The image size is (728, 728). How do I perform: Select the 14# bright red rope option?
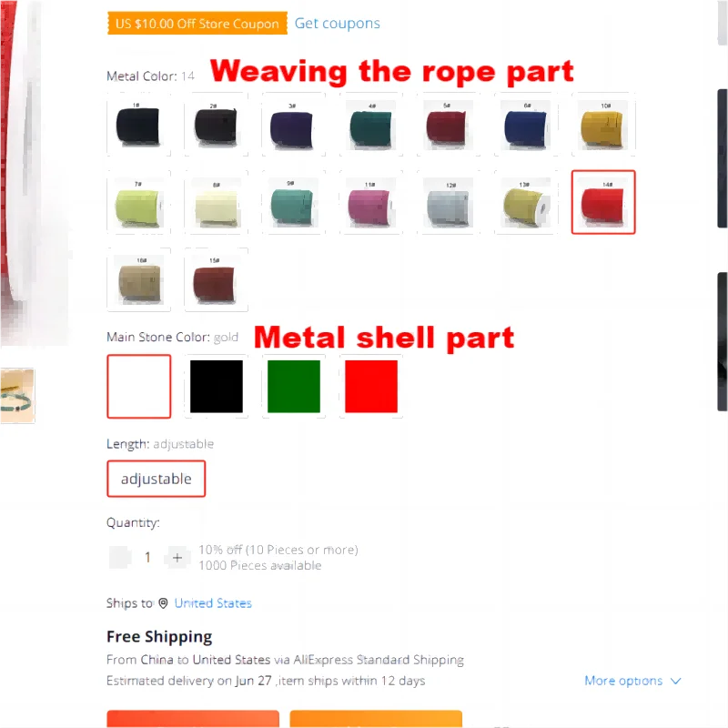(603, 202)
